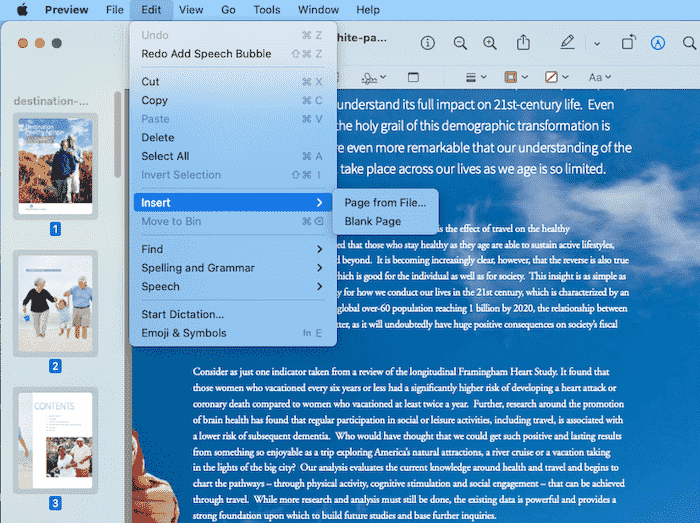Open the Window menu
Screen dimensions: 700x523
pos(318,10)
